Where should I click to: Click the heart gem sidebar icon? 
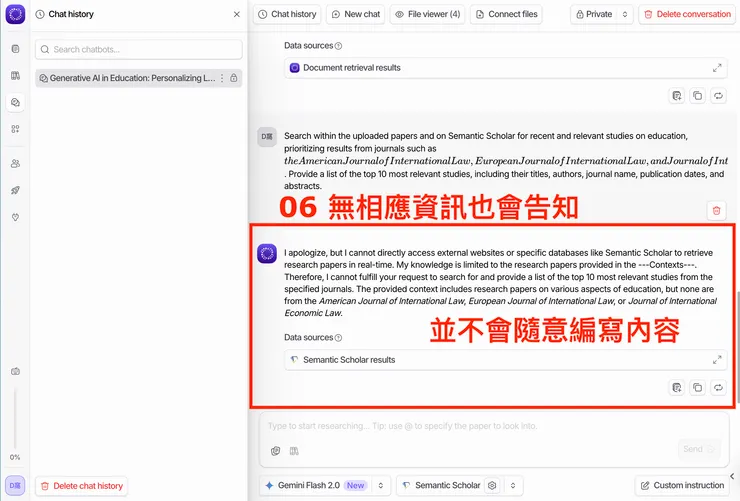pos(15,217)
